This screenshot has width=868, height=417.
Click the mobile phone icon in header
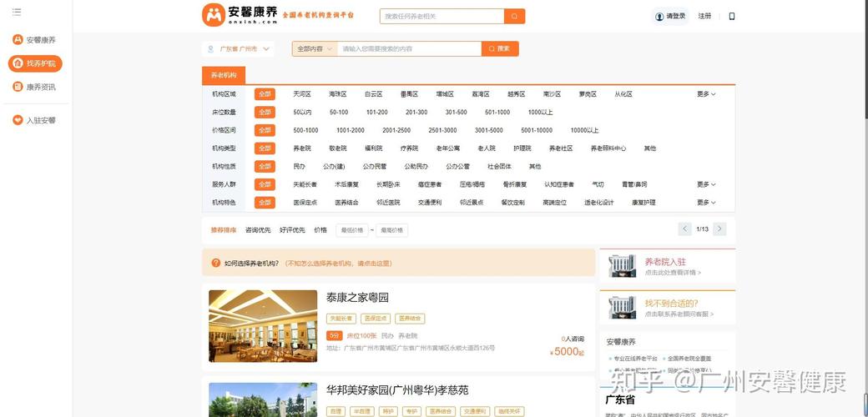732,17
